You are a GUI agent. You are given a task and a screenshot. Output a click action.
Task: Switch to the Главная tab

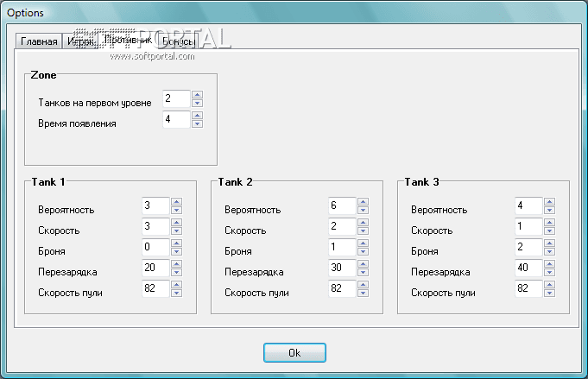pyautogui.click(x=39, y=41)
